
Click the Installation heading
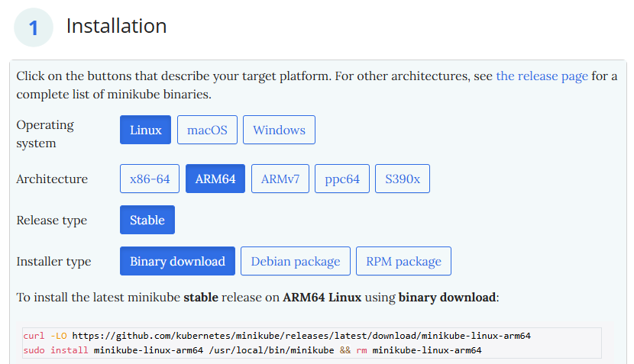[116, 26]
